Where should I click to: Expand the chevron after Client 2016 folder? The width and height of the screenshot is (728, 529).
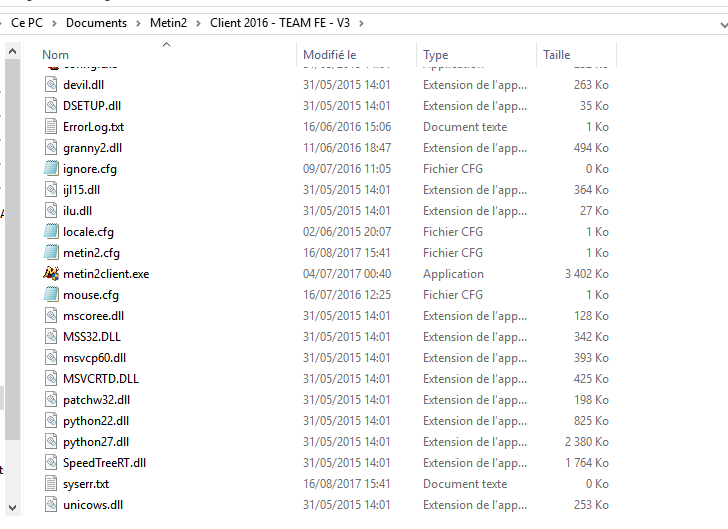tap(361, 23)
